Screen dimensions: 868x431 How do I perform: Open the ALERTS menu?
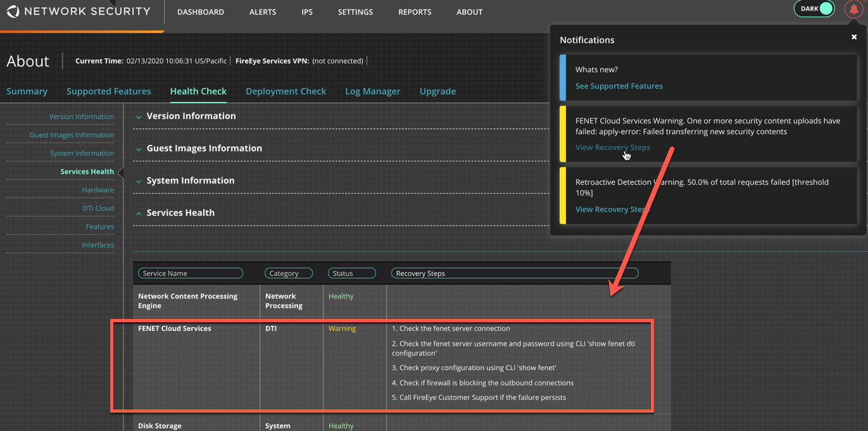point(263,12)
